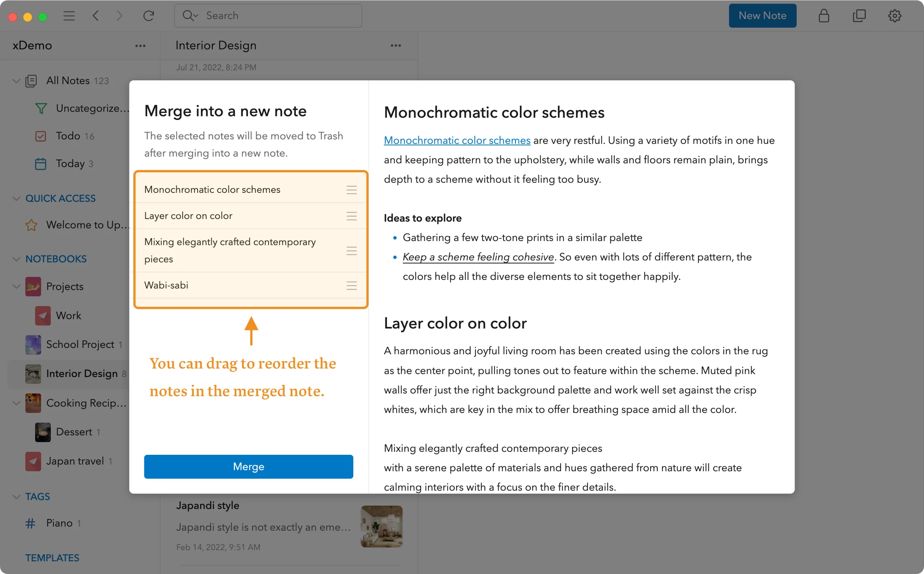
Task: Click drag handle for Wabi-sabi note
Action: click(x=351, y=285)
